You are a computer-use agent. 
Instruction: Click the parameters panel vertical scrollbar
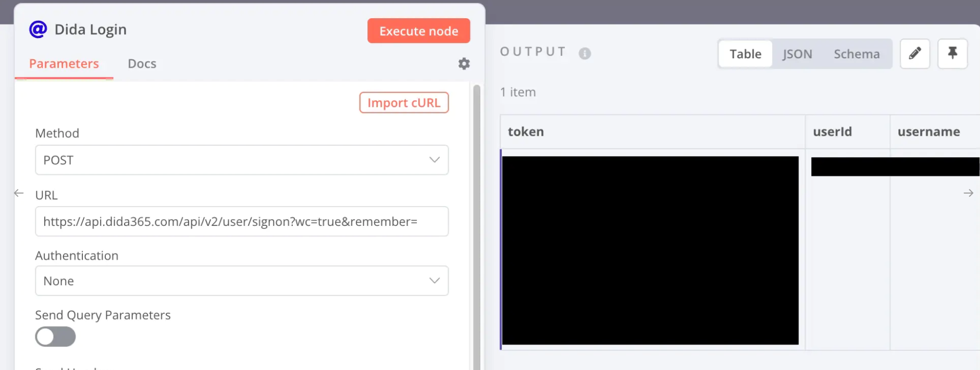coord(476,227)
